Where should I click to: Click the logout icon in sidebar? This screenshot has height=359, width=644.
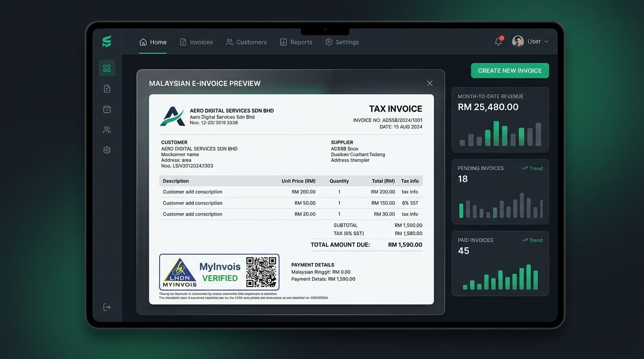pyautogui.click(x=107, y=307)
